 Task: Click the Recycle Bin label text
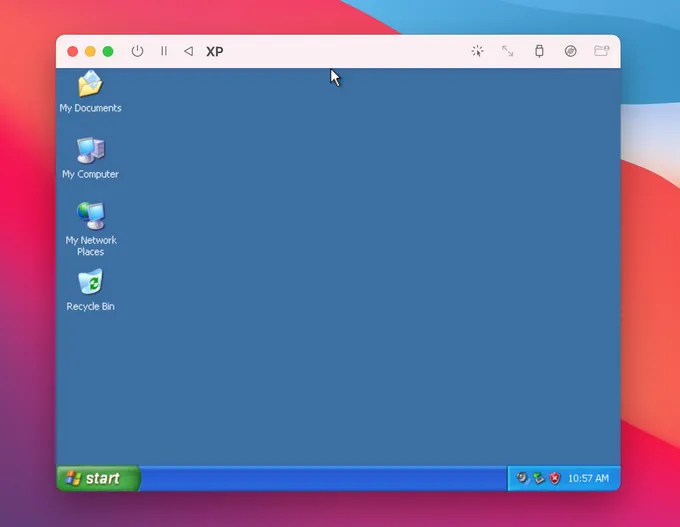[90, 306]
